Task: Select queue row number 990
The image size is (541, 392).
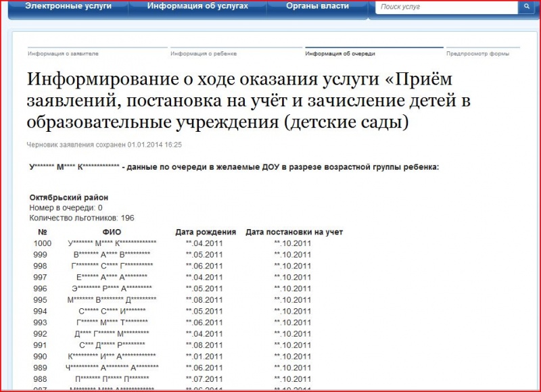Action: click(172, 356)
